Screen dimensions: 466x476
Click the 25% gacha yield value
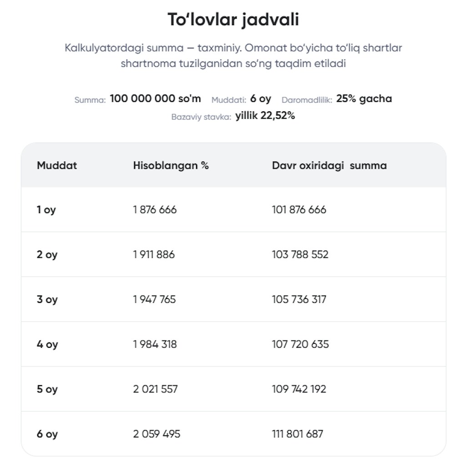(364, 99)
